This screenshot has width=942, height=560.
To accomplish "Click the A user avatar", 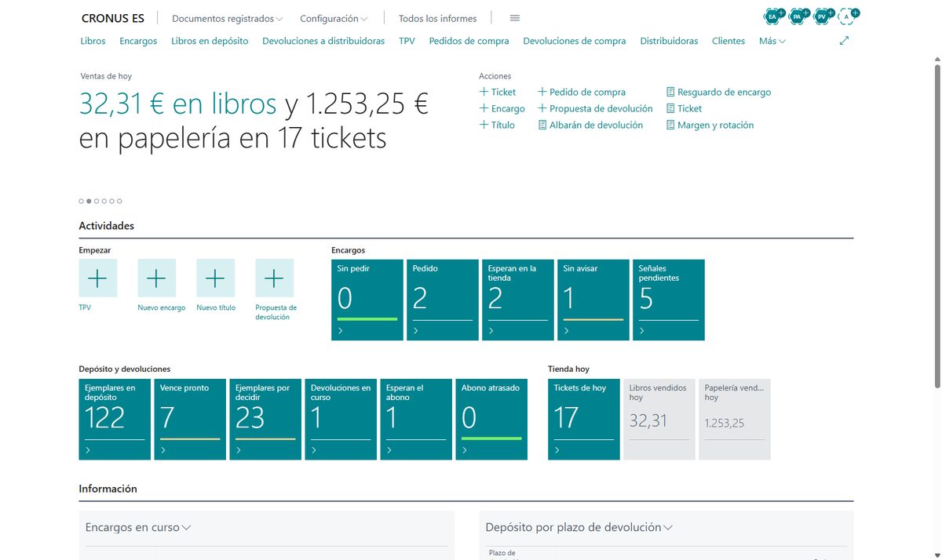I will pos(846,16).
